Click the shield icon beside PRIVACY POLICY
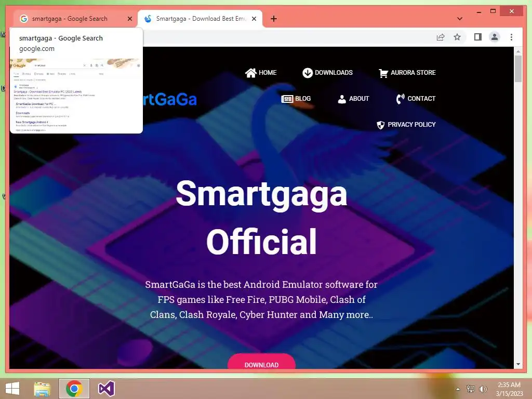The width and height of the screenshot is (532, 399). click(x=381, y=125)
